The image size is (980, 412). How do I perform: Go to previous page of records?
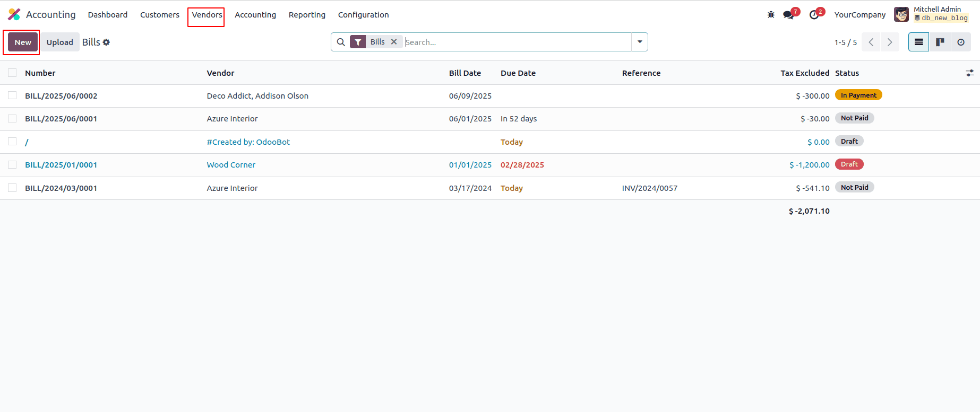coord(871,42)
